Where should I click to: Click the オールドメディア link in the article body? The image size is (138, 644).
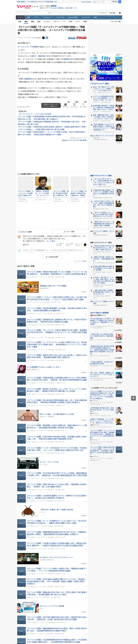click(24, 47)
